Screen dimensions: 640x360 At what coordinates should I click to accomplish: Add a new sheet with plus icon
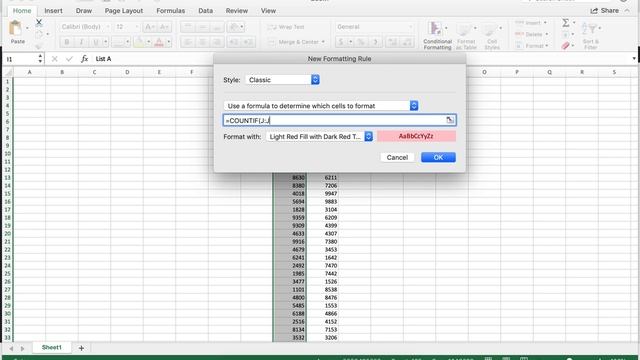pos(81,348)
